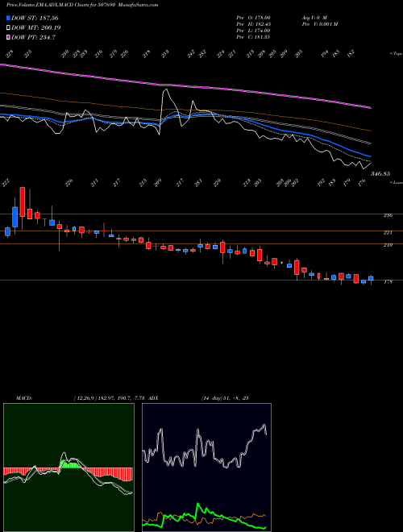Click the 178 price level label
This screenshot has width=403, height=532.
pyautogui.click(x=388, y=281)
